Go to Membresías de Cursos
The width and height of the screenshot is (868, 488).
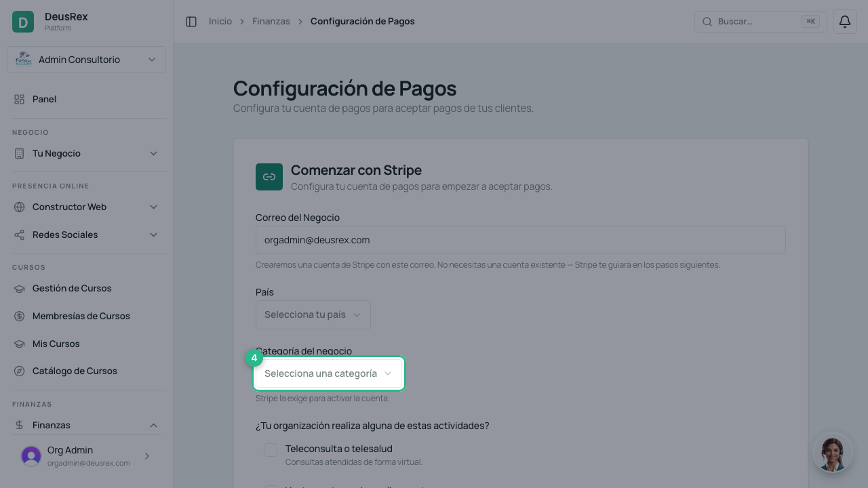coord(86,316)
